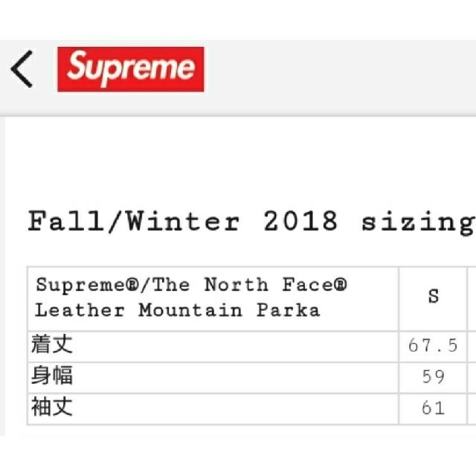Select the Fall/Winter 2018 sizing heading

point(251,222)
